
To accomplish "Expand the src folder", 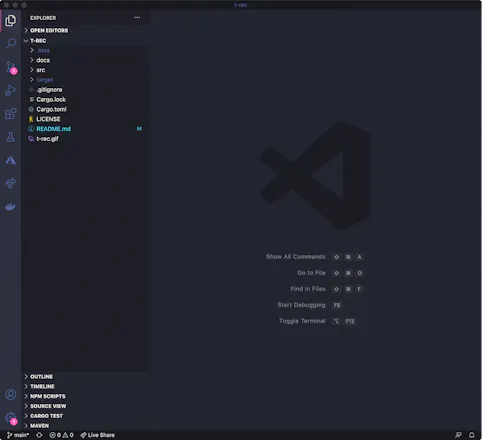I will coord(86,70).
